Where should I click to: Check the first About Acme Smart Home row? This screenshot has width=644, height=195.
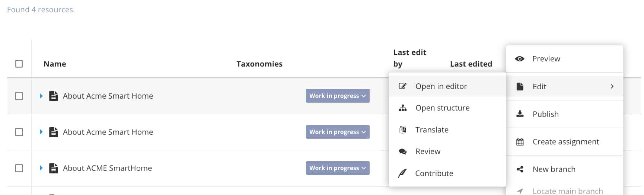coord(19,96)
